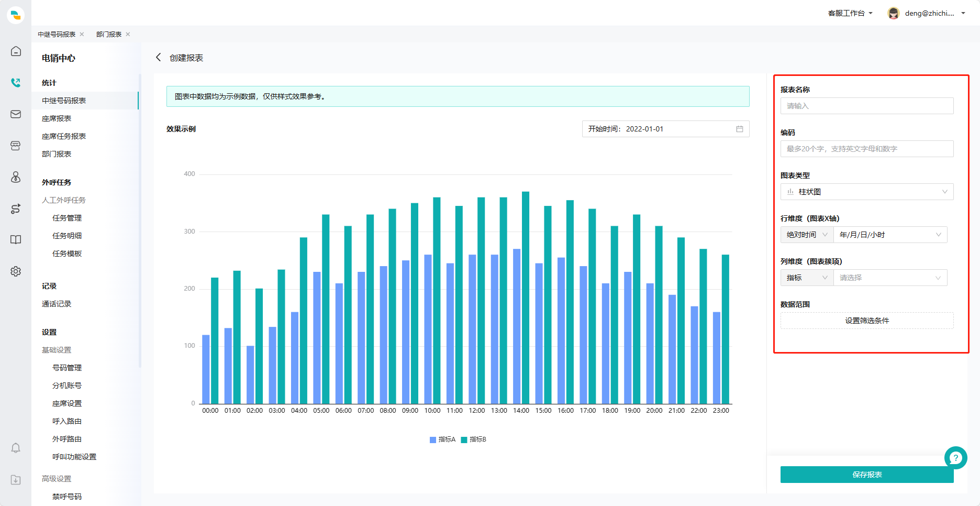Click the user avatar picture
Screen dimensions: 980x506
click(894, 13)
